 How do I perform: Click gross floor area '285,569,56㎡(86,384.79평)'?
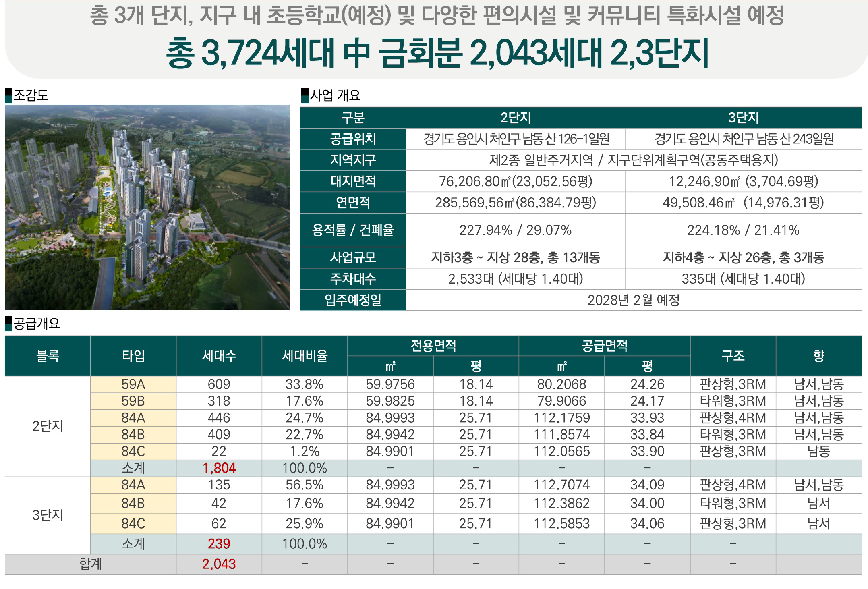(516, 202)
